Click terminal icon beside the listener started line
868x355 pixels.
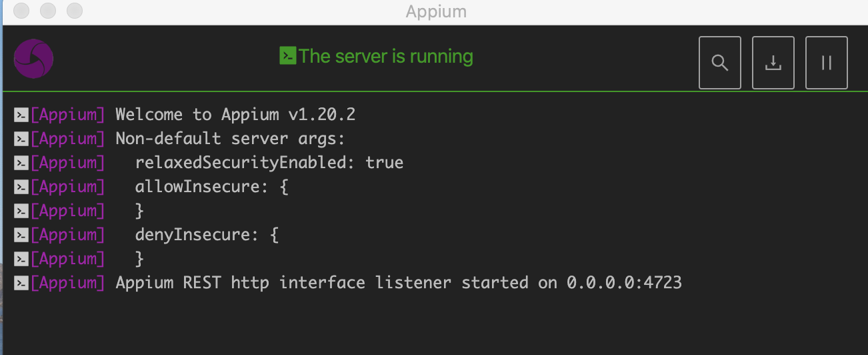[21, 283]
